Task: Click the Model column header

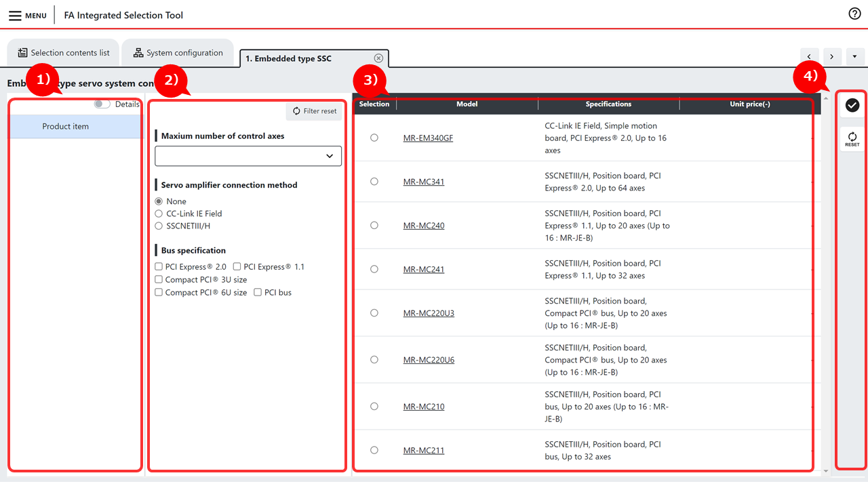Action: (x=467, y=104)
